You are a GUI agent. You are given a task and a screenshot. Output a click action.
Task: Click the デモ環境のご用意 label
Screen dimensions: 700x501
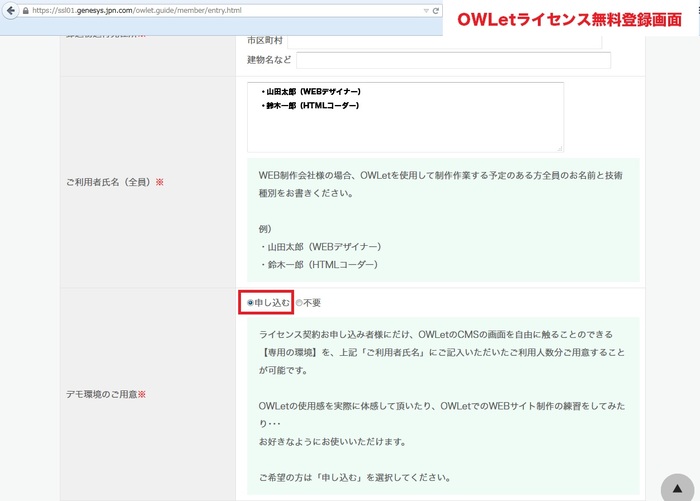coord(106,394)
